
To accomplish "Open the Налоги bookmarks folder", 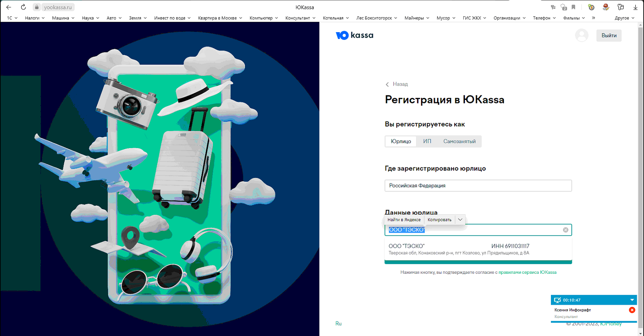I will (35, 18).
